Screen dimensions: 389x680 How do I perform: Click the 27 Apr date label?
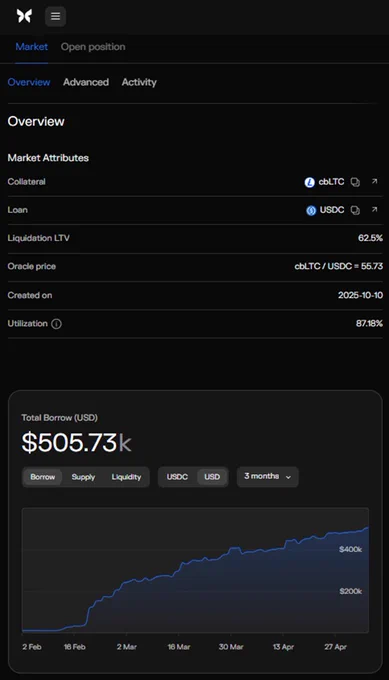(x=335, y=647)
